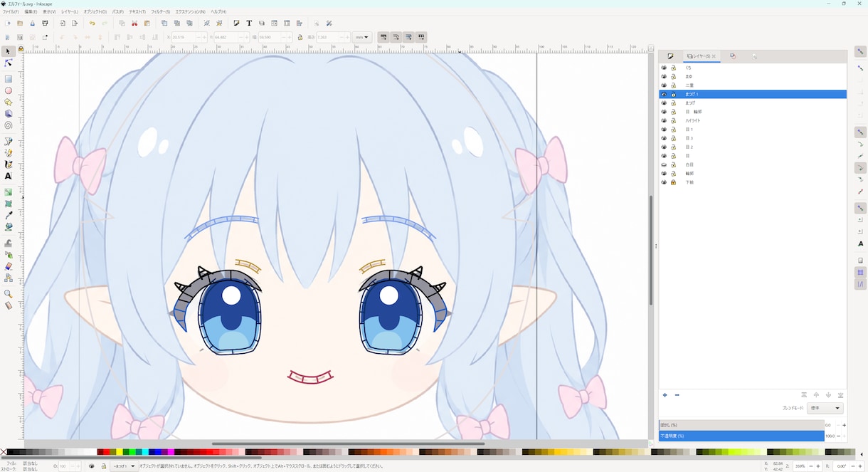Screen dimensions: 868x472
Task: Open the current layer selector in status bar
Action: click(x=124, y=466)
